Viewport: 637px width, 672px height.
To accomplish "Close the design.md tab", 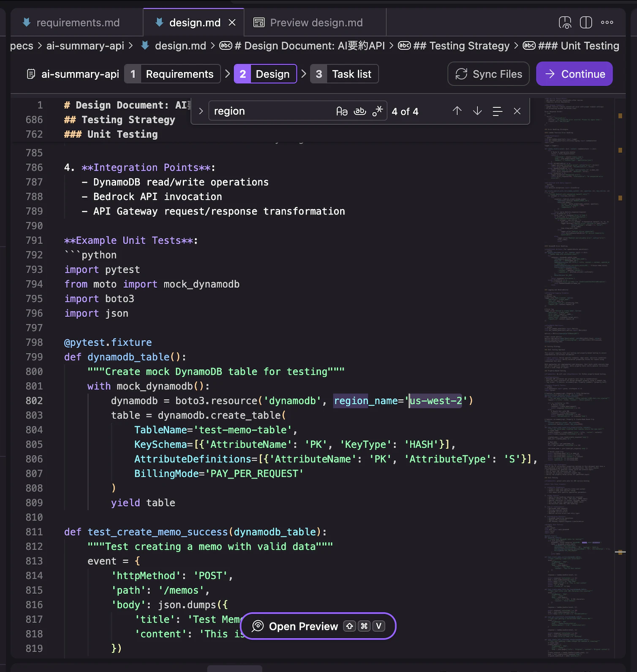I will 232,22.
